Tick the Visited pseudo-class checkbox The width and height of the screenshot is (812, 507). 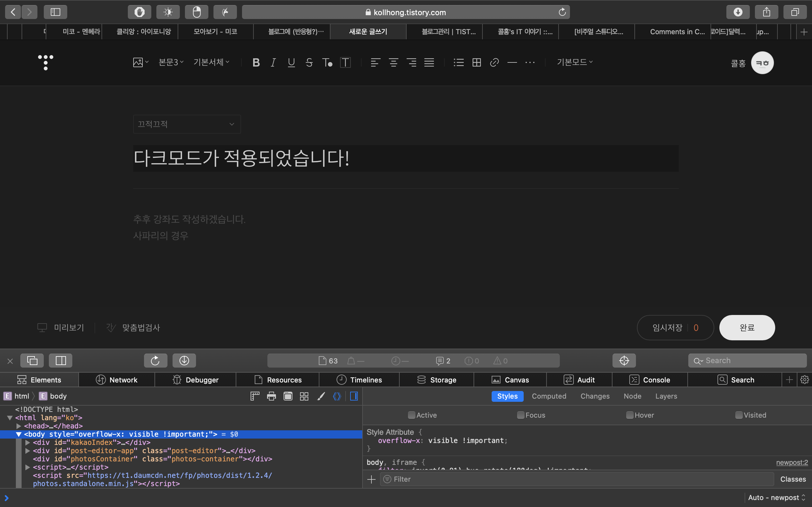tap(738, 415)
